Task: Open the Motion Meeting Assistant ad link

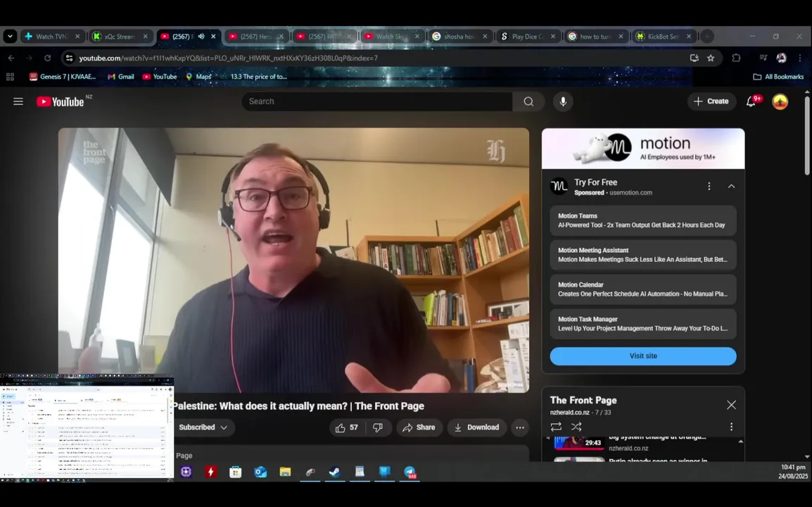Action: tap(643, 255)
